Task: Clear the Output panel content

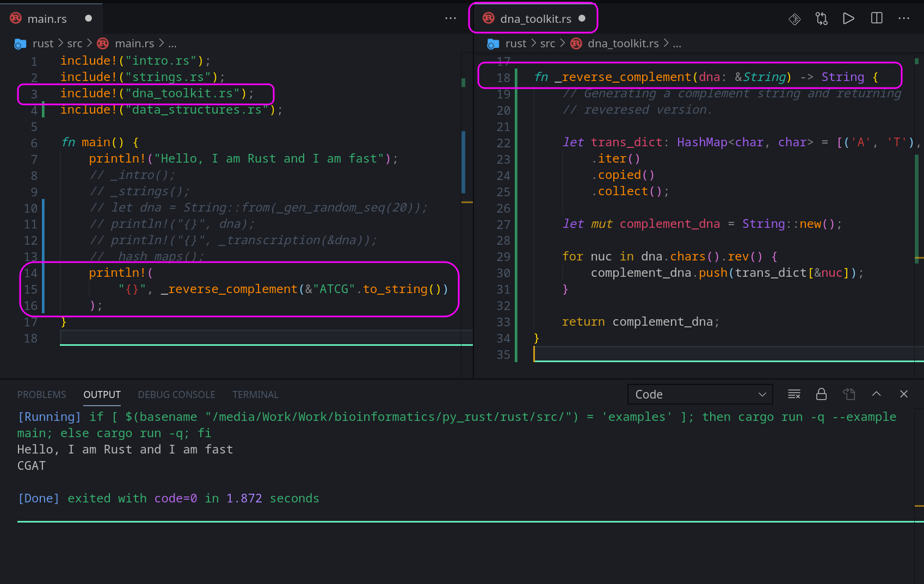Action: 794,394
